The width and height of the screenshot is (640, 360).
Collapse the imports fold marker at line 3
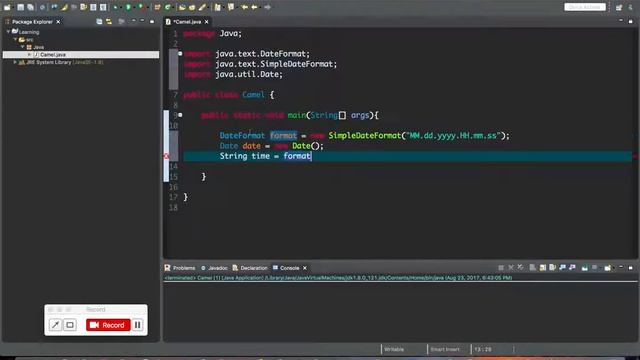pyautogui.click(x=180, y=53)
